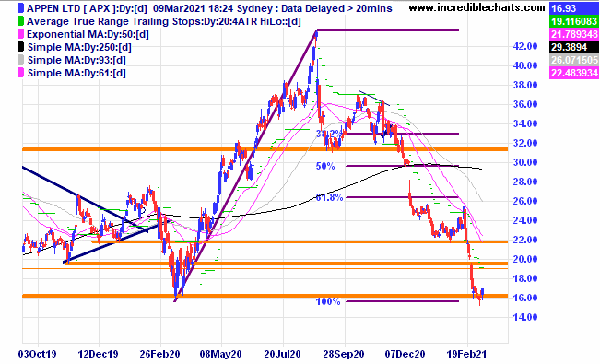Image resolution: width=600 pixels, height=364 pixels.
Task: Open the www.incrediblecharts.com link
Action: click(476, 7)
